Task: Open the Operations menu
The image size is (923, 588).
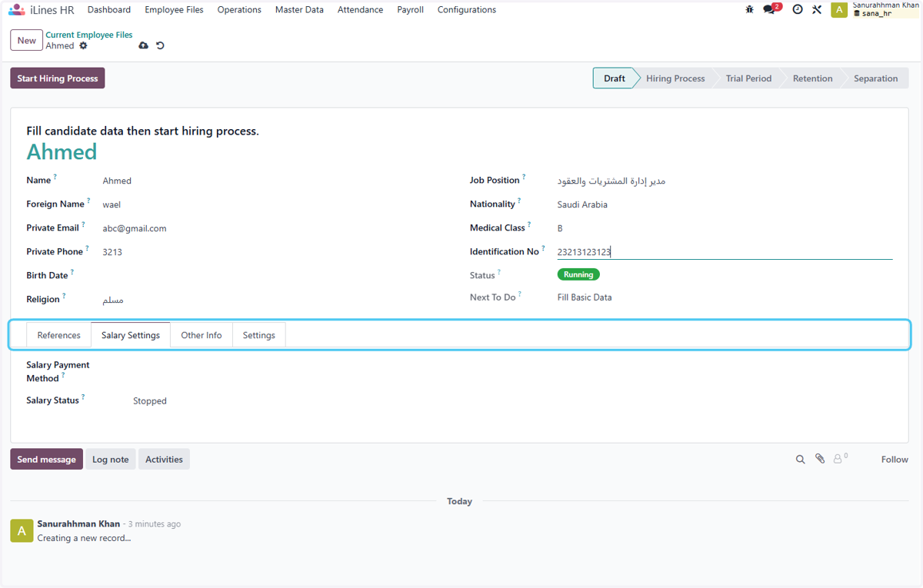Action: tap(239, 10)
